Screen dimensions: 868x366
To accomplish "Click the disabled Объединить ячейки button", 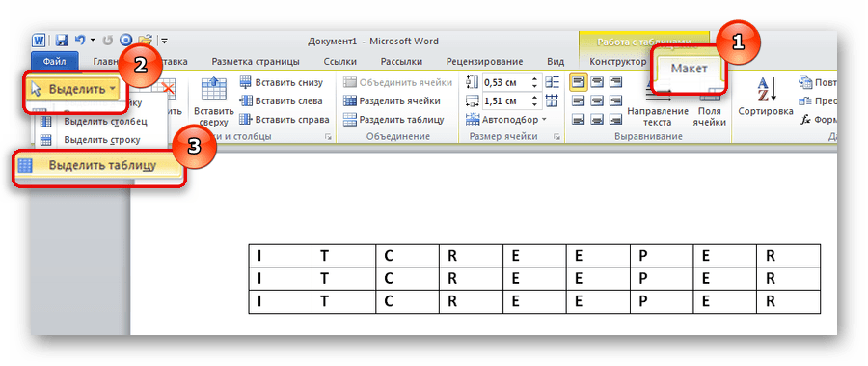I will (x=397, y=83).
